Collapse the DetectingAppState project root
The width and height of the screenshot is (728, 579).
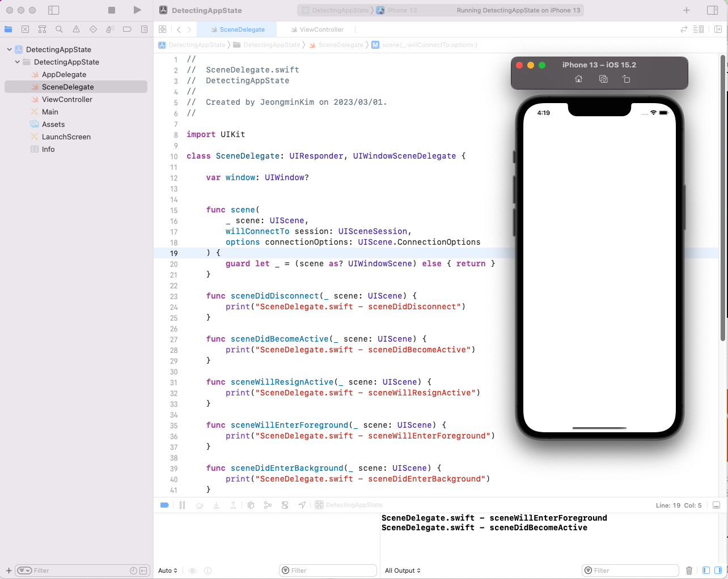(x=10, y=50)
